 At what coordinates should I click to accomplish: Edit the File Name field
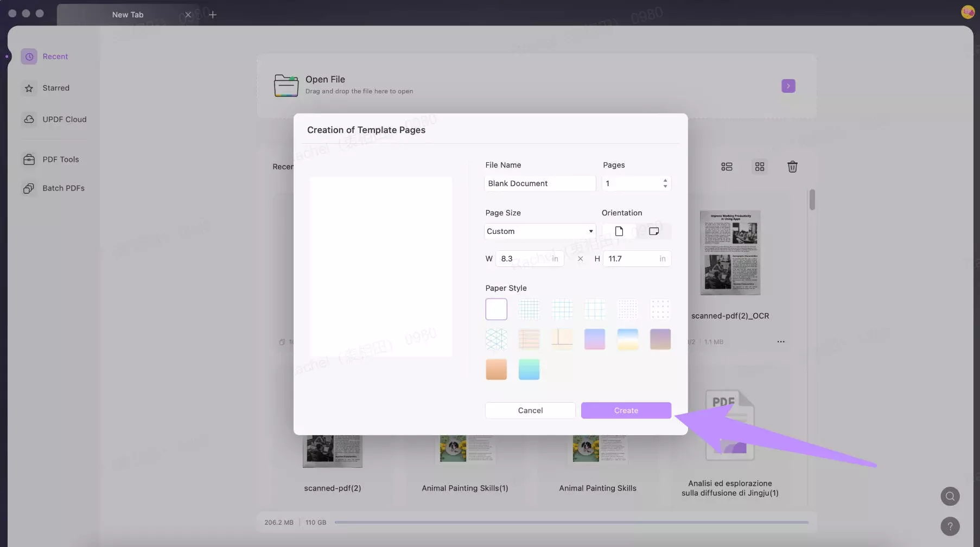[x=540, y=183]
